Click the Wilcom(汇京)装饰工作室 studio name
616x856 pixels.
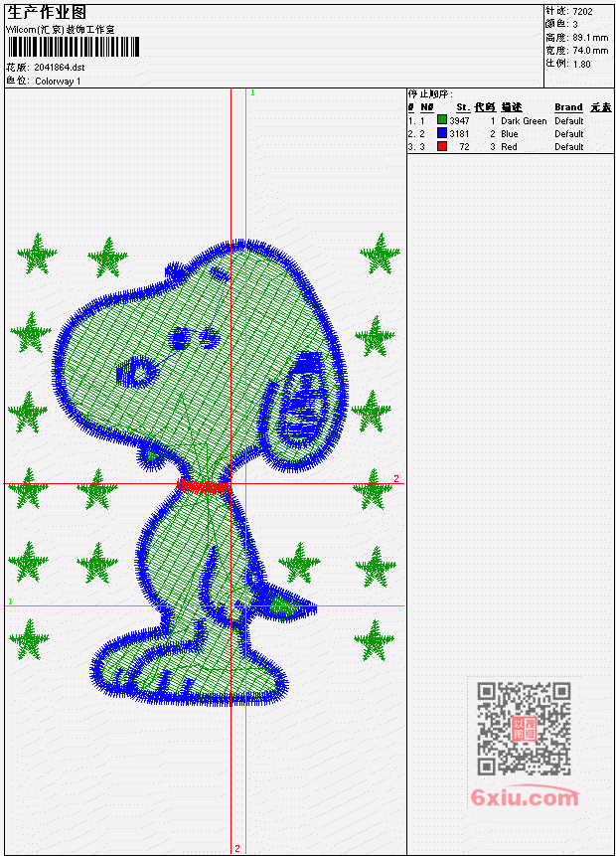point(60,30)
